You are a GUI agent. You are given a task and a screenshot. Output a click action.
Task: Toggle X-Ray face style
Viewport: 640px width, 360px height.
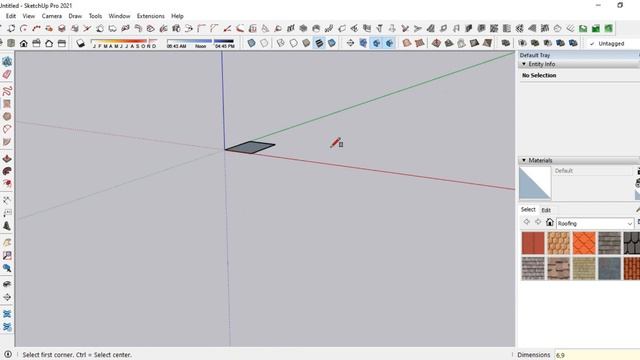tap(251, 43)
